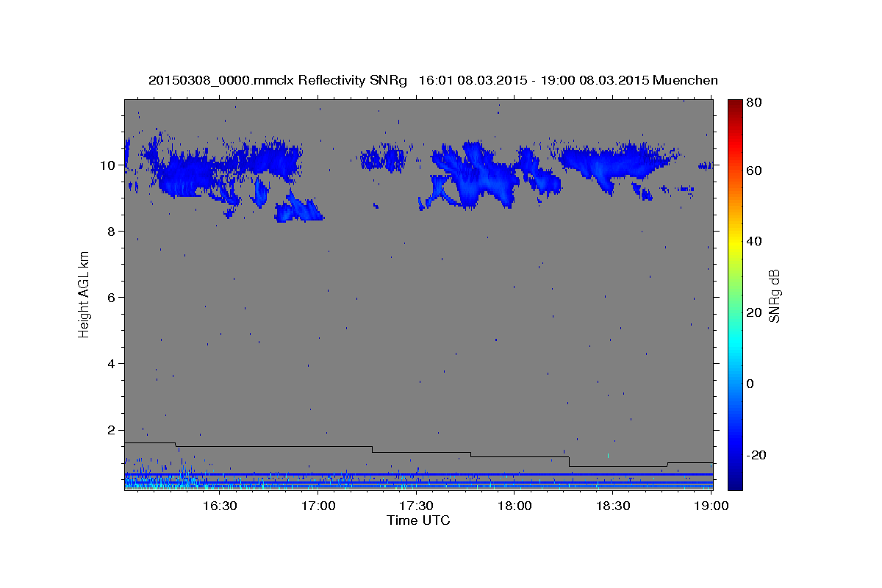Screen dimensions: 882x588
Task: Click the SNRg color scale bar
Action: [735, 294]
